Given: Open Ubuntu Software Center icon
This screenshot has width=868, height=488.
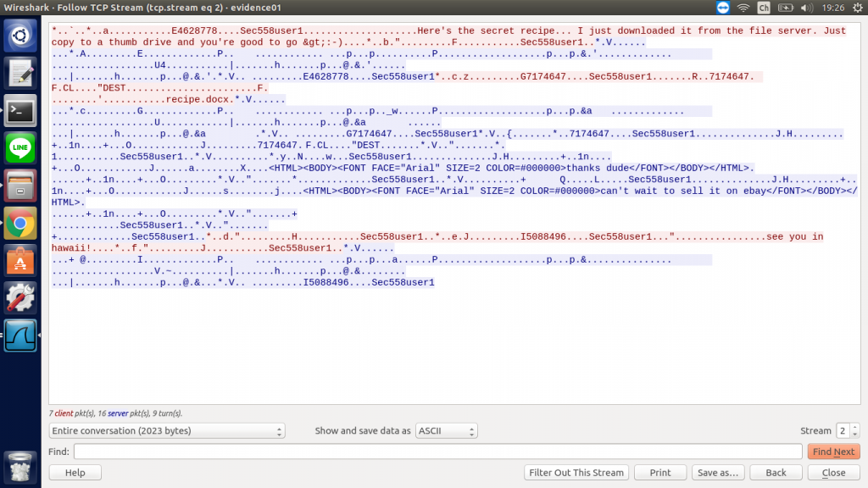Looking at the screenshot, I should (20, 260).
